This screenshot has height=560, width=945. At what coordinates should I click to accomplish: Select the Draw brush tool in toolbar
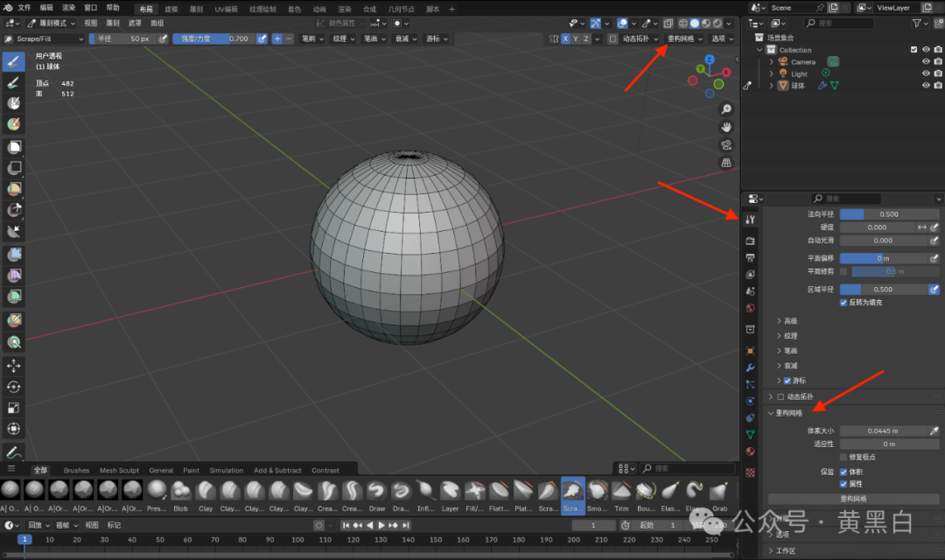pyautogui.click(x=14, y=61)
